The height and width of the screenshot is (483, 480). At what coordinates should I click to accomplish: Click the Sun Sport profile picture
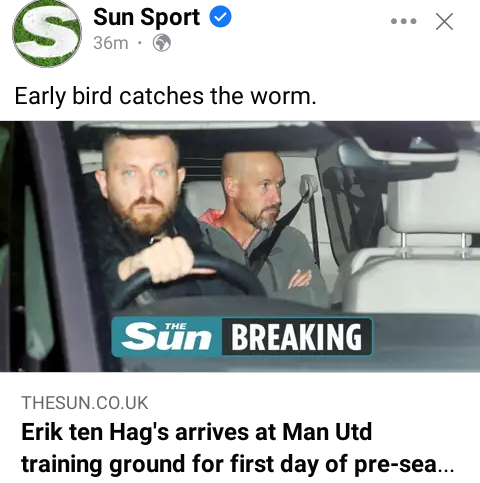click(47, 32)
